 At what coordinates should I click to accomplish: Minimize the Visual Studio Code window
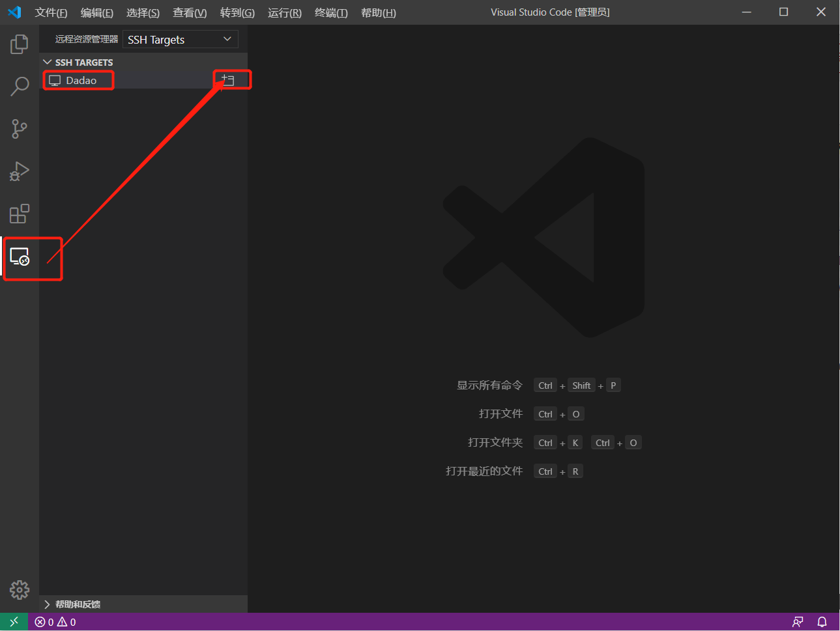pos(747,12)
